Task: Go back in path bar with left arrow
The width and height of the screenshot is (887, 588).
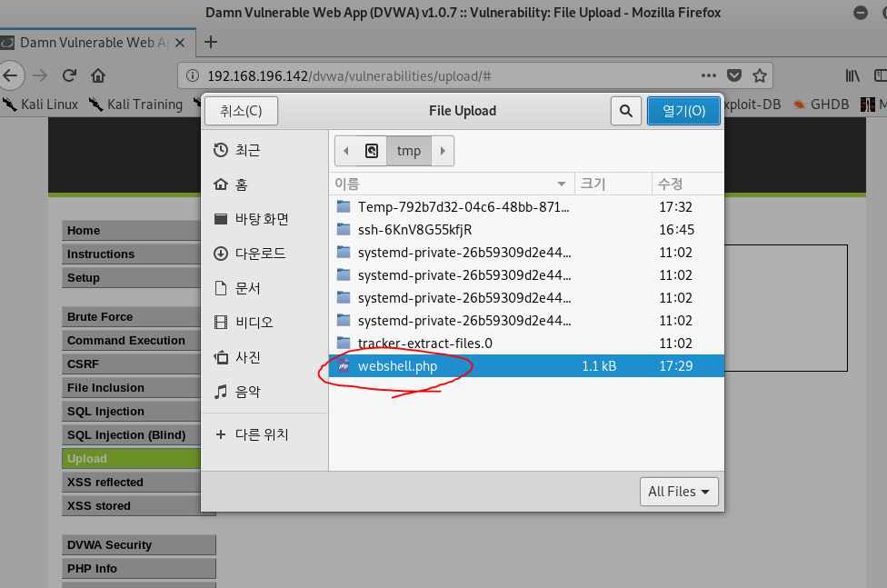Action: click(346, 151)
